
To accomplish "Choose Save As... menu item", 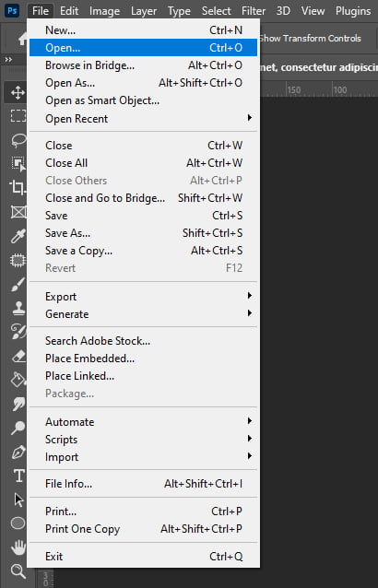I will 143,233.
